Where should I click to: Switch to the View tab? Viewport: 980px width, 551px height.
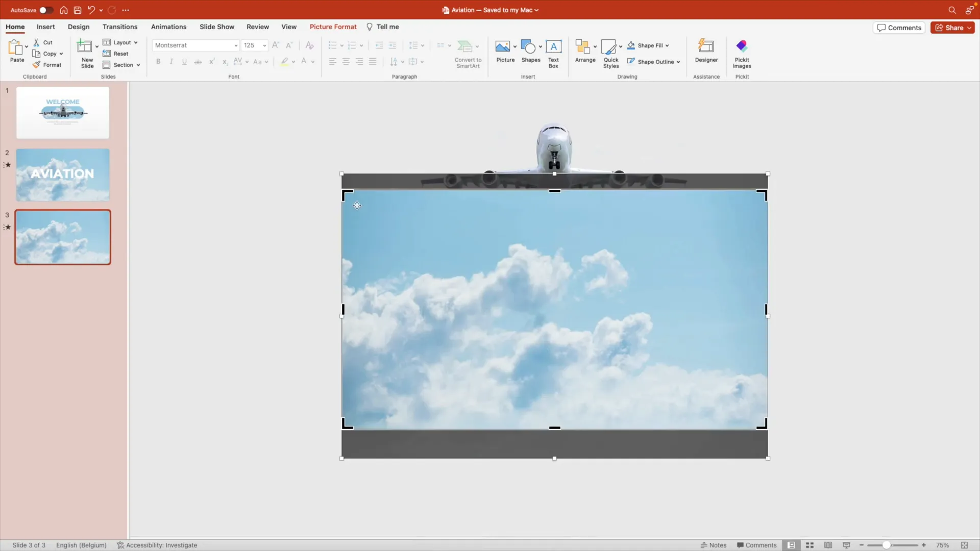point(289,27)
